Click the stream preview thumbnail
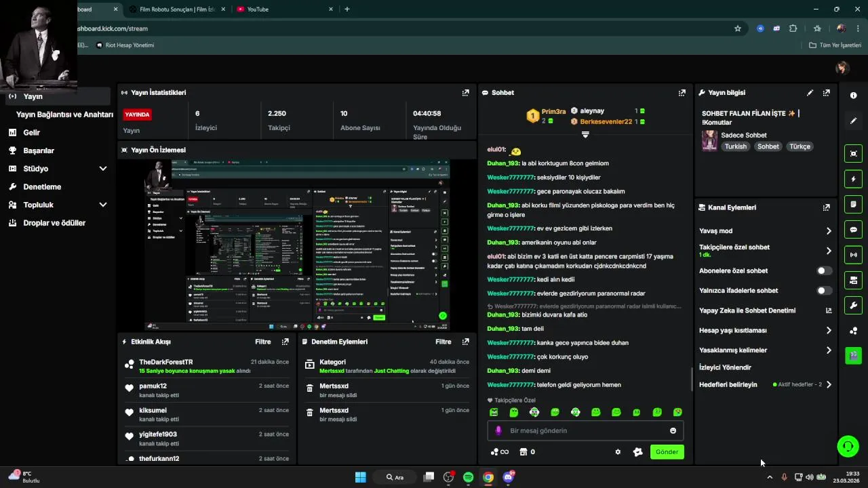 click(x=297, y=245)
